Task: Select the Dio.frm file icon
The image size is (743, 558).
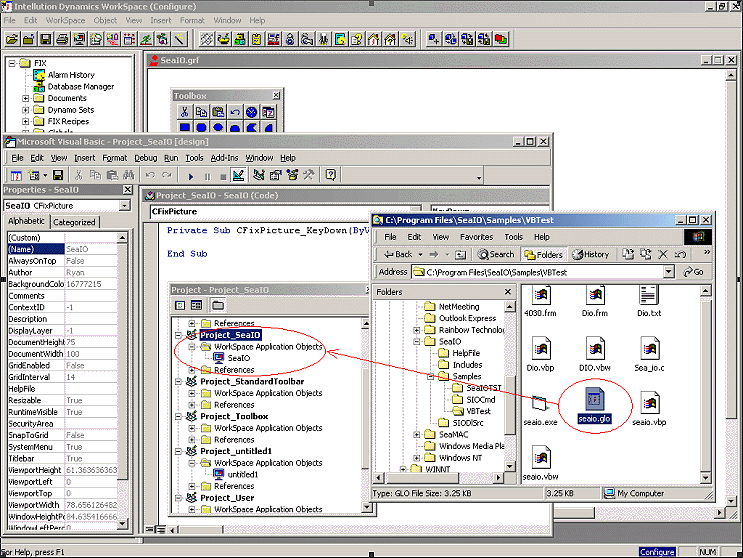Action: (594, 301)
